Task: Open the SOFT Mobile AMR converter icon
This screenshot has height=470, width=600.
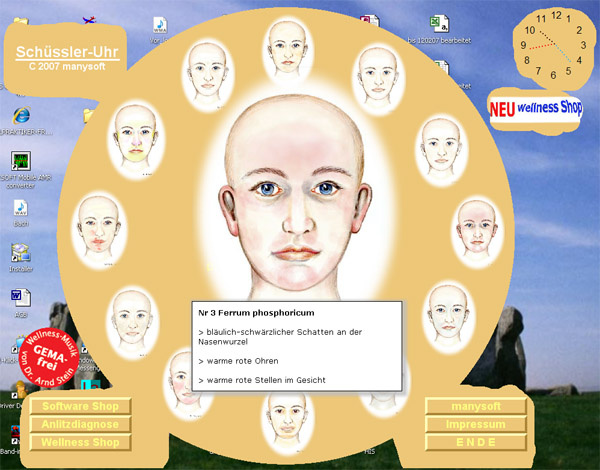Action: 21,160
